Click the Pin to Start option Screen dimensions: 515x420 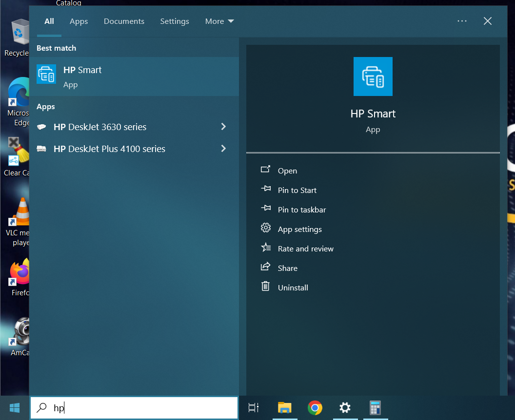297,191
